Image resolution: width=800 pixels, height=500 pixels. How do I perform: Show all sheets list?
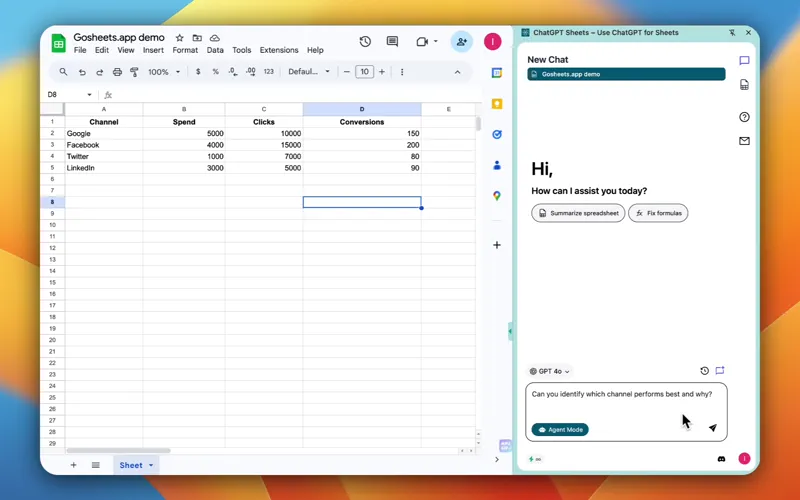[x=95, y=465]
